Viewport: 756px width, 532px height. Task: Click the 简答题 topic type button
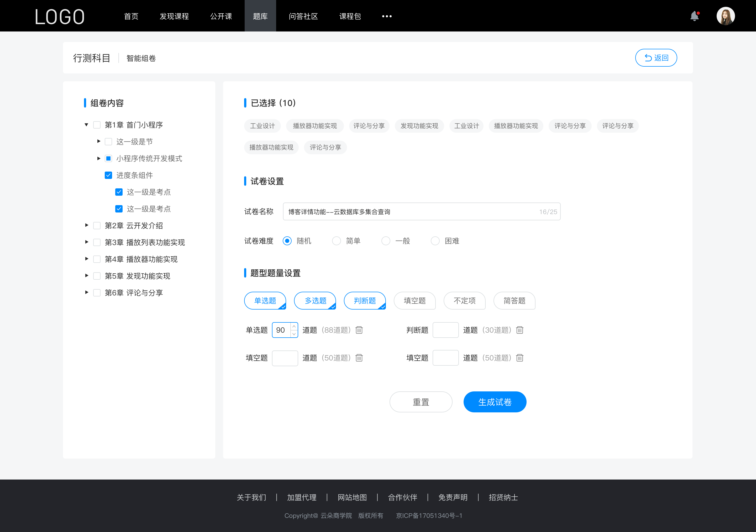514,301
